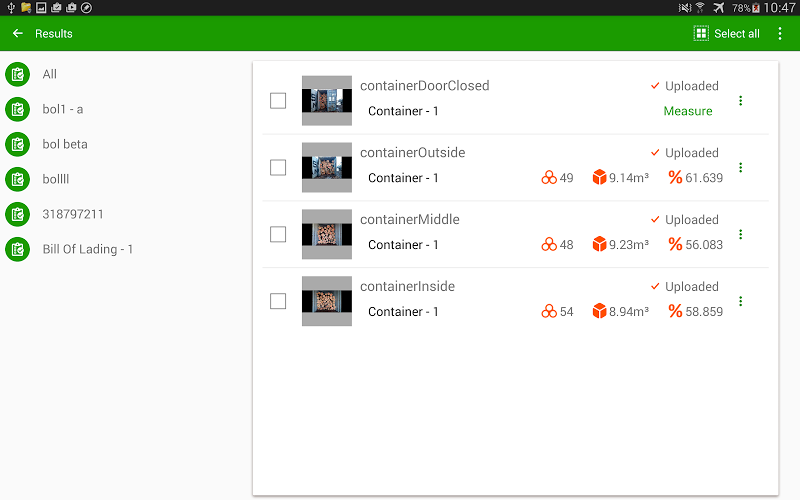
Task: Tap the clipboard icon next to All
Action: pyautogui.click(x=17, y=75)
